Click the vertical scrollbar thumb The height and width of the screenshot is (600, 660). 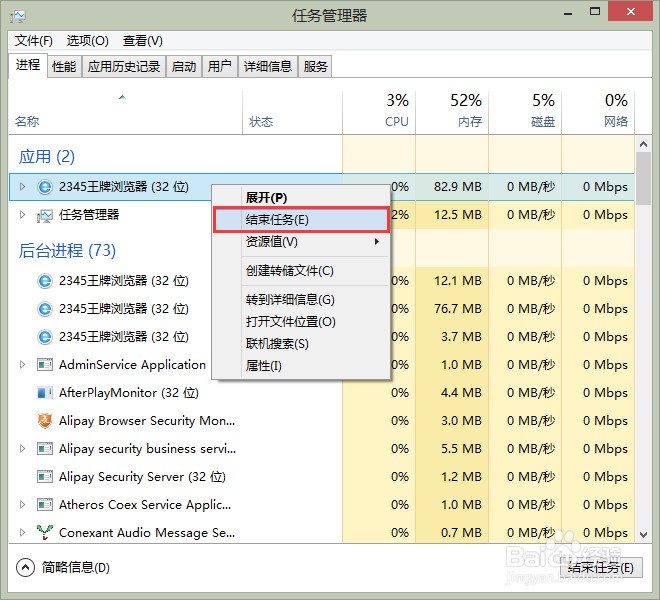tap(643, 179)
